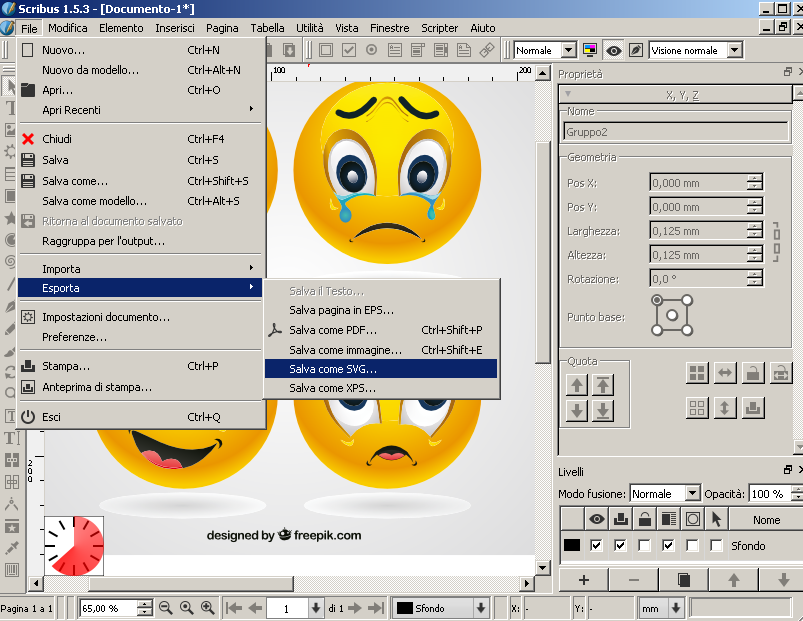Toggle proportional width-height chain link

776,242
